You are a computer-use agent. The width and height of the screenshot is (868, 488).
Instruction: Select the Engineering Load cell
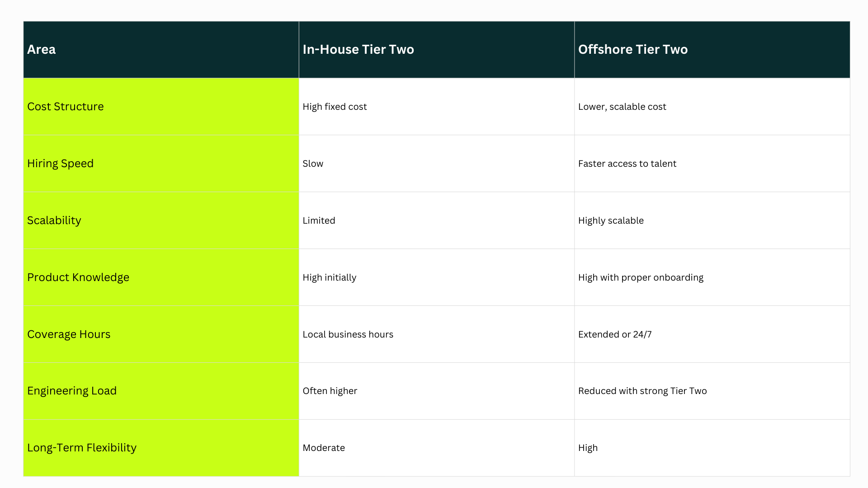tap(72, 391)
